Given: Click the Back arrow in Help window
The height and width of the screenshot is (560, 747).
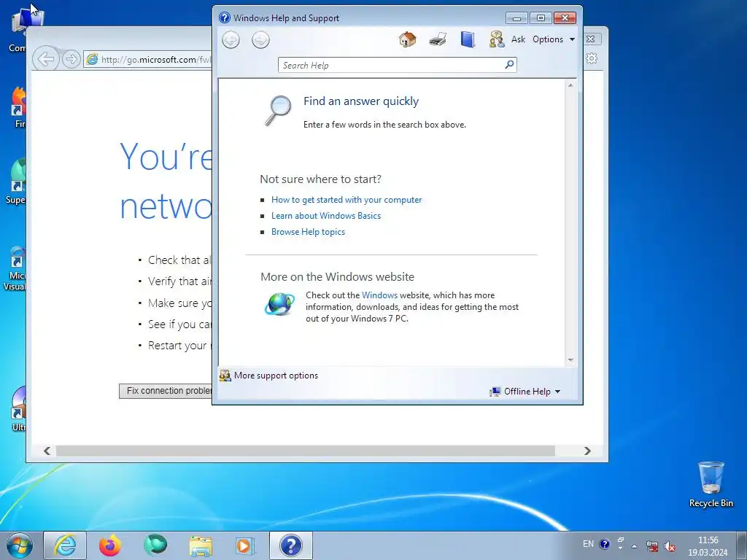Looking at the screenshot, I should tap(231, 39).
